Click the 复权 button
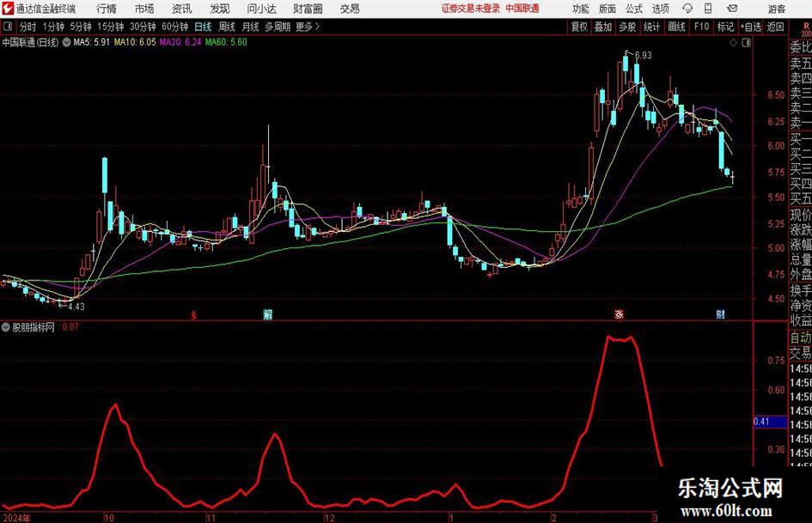 tap(579, 27)
